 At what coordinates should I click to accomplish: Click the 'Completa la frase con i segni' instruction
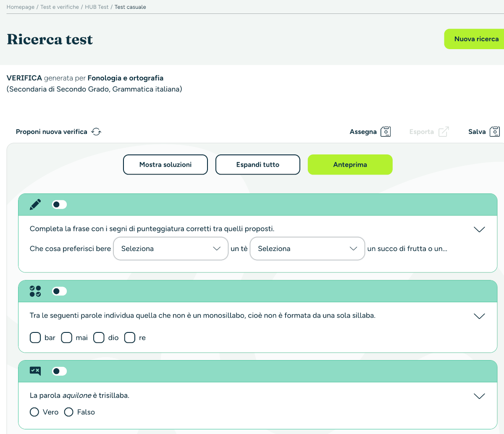152,229
